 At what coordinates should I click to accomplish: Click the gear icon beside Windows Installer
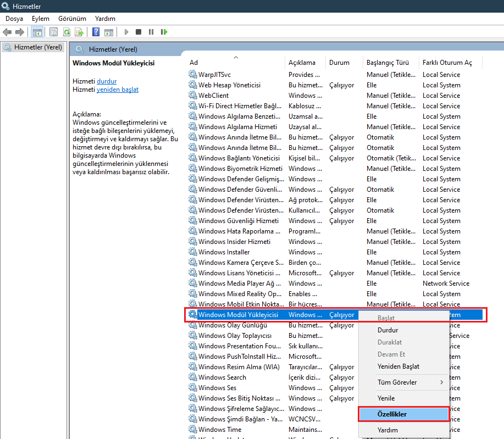[193, 252]
